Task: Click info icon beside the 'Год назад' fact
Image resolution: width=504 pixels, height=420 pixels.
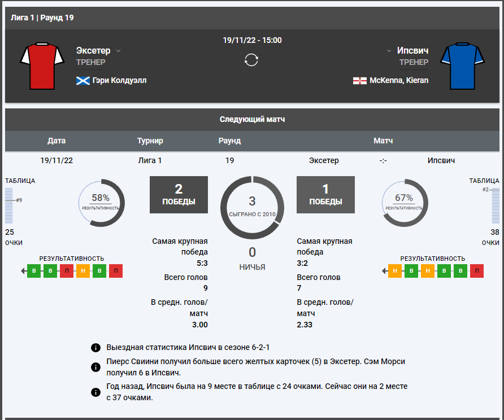Action: pyautogui.click(x=95, y=392)
